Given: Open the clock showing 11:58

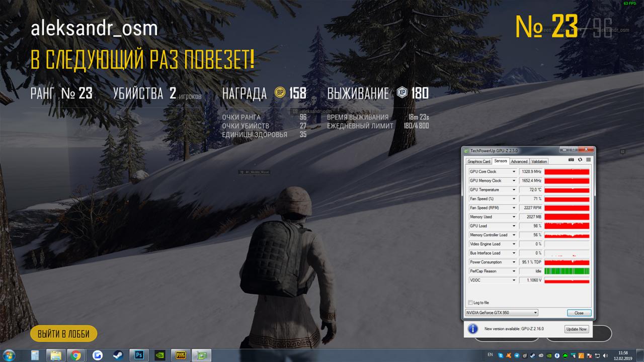Looking at the screenshot, I should tap(623, 355).
